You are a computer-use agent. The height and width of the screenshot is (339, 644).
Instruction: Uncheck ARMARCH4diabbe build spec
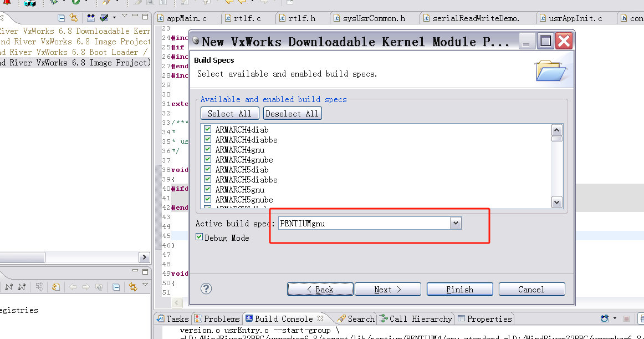(x=208, y=139)
